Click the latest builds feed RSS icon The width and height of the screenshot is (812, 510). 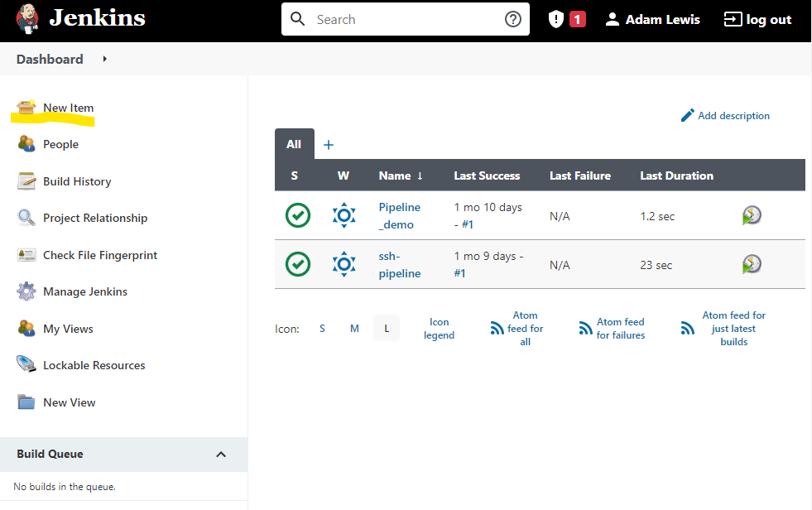pos(688,328)
